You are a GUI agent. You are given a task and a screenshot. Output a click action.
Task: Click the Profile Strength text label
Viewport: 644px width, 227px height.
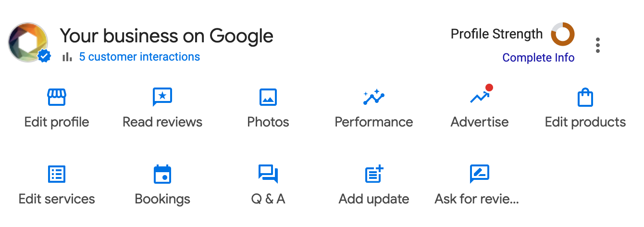[496, 34]
